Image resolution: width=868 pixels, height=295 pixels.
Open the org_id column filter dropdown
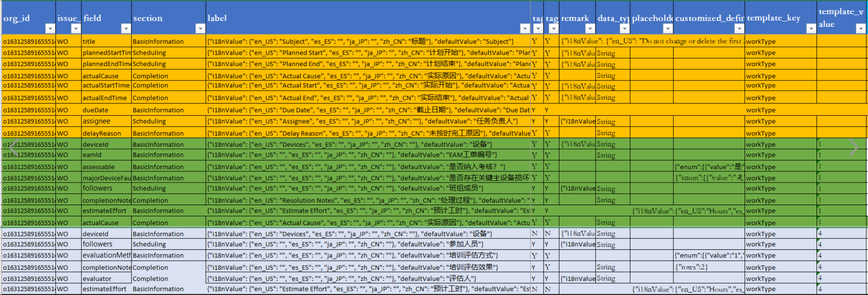pos(50,29)
